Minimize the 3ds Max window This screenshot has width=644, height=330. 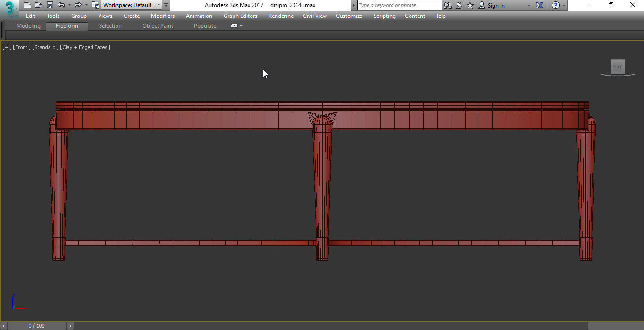click(x=590, y=5)
